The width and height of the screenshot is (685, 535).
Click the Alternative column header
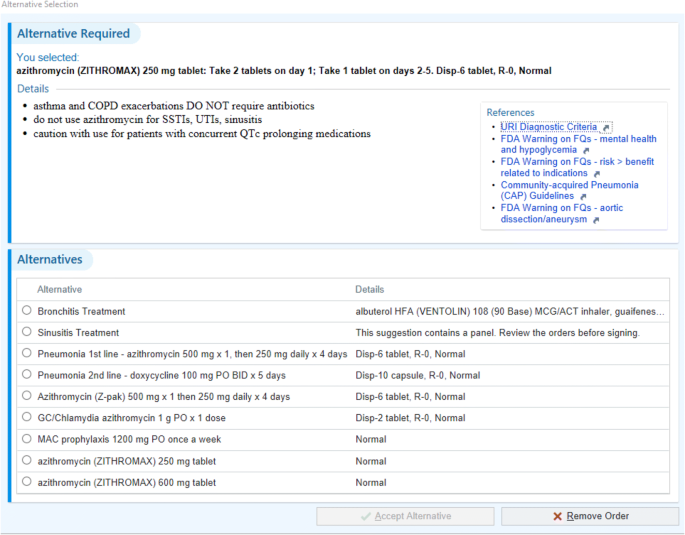[59, 289]
